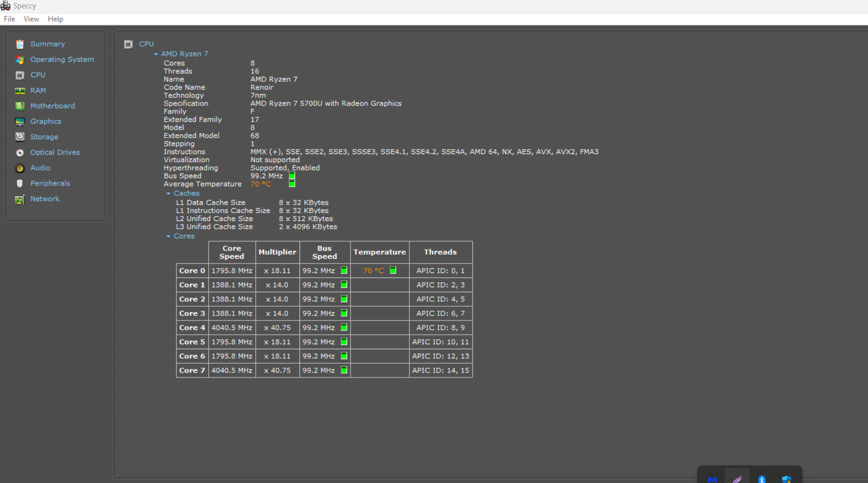Select the RAM module icon in sidebar
Image resolution: width=868 pixels, height=483 pixels.
pos(20,91)
